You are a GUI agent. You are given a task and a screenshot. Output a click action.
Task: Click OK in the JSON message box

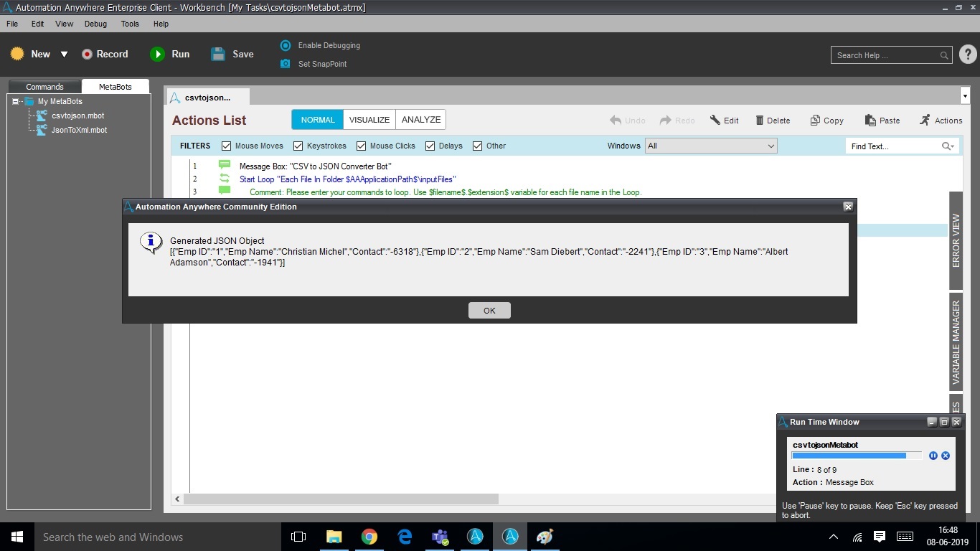(x=489, y=310)
